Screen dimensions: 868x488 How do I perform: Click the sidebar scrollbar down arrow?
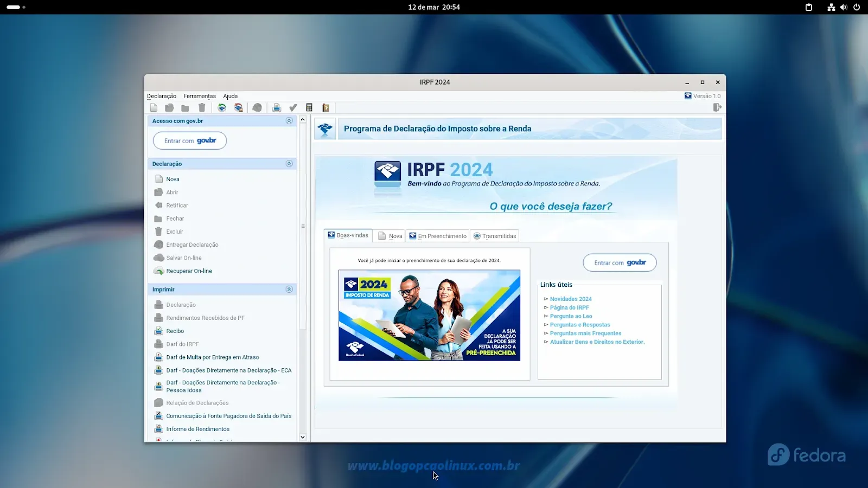303,437
